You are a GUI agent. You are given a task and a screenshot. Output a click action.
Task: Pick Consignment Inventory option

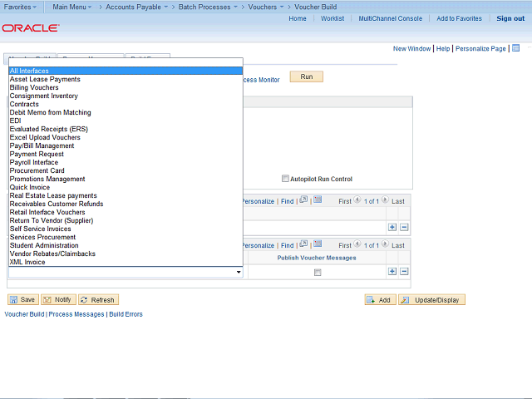126,96
